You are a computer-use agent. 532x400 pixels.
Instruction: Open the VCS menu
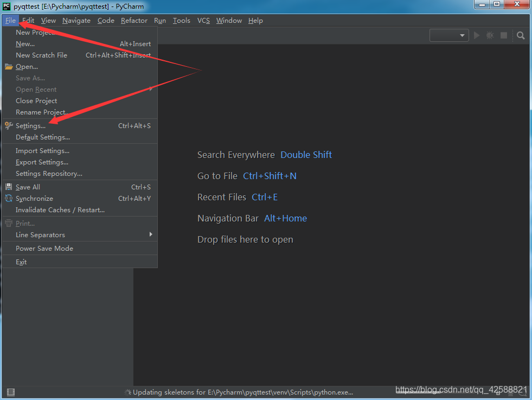coord(203,21)
